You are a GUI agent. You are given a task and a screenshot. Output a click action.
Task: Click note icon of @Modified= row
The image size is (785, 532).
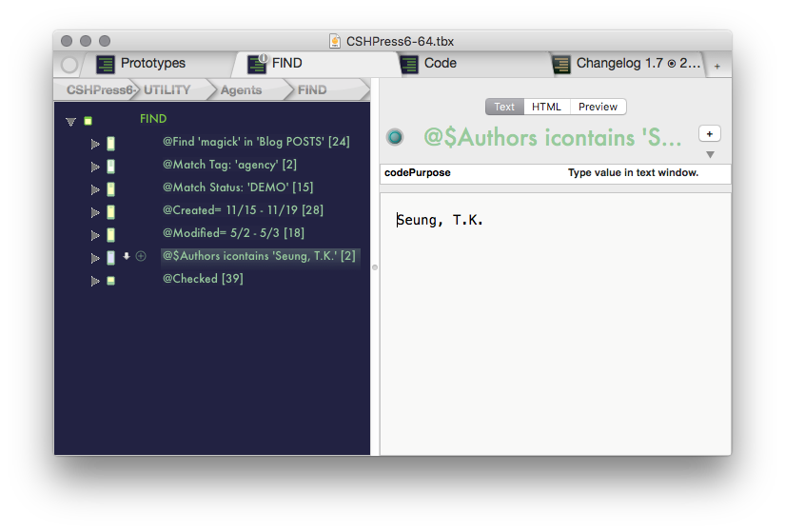click(110, 235)
